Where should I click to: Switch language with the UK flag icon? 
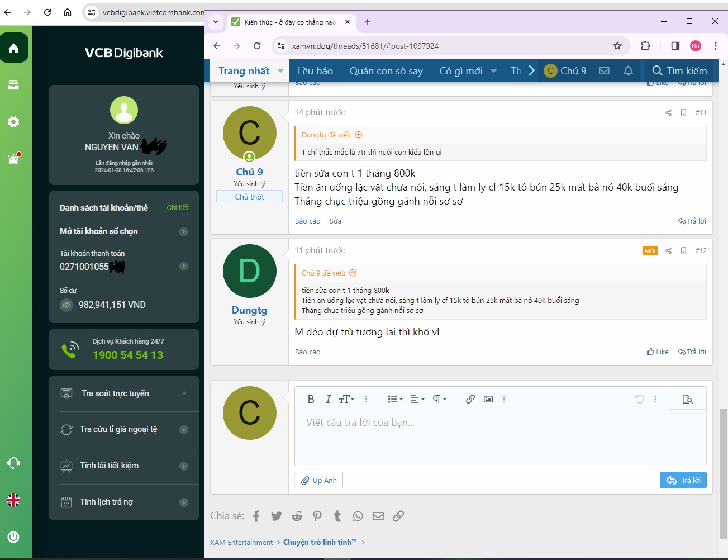coord(13,500)
